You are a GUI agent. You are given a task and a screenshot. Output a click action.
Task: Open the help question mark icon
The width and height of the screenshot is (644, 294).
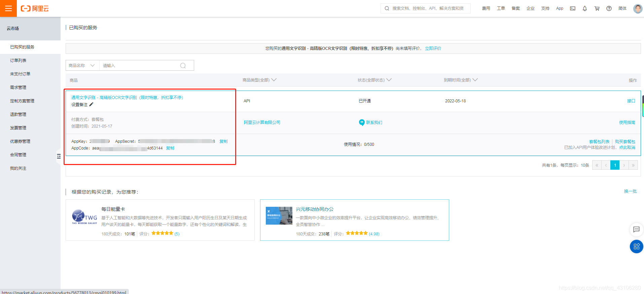click(x=609, y=8)
